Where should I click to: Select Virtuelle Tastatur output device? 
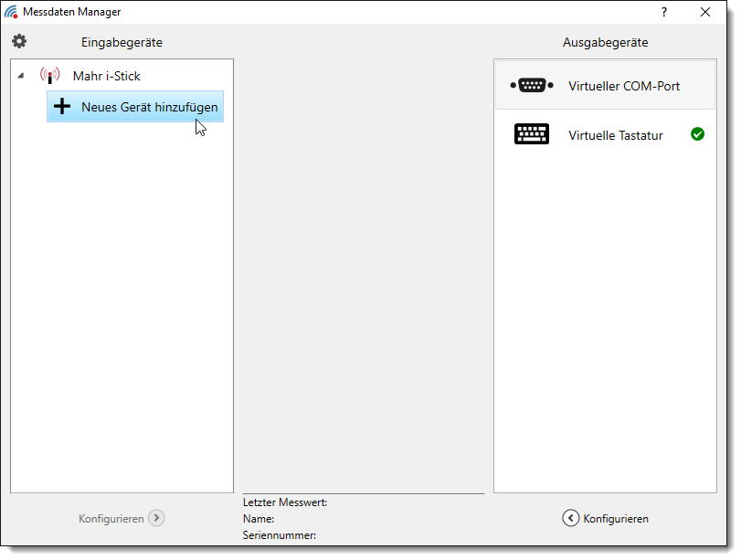[x=615, y=135]
